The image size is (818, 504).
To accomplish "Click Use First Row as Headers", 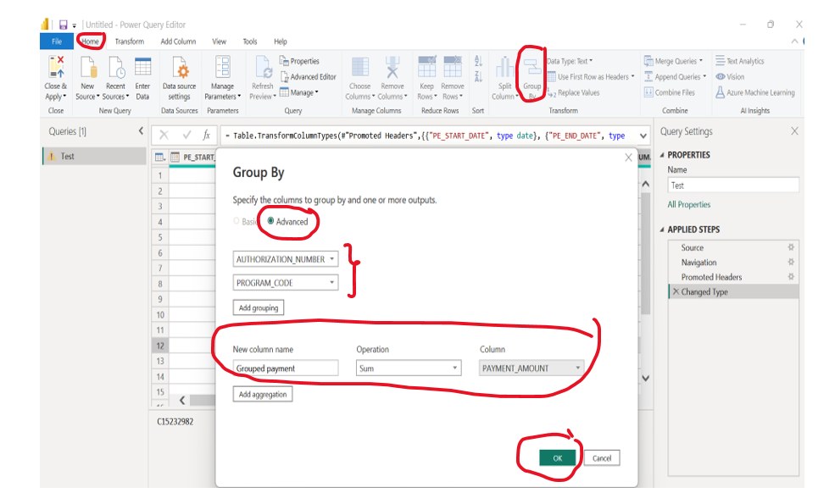I will pyautogui.click(x=591, y=76).
